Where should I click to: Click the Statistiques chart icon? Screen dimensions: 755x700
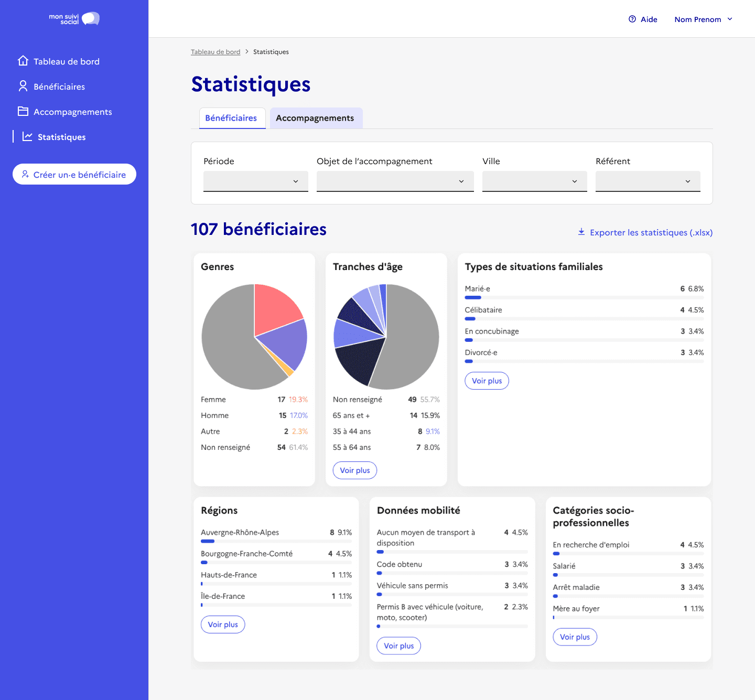click(27, 136)
